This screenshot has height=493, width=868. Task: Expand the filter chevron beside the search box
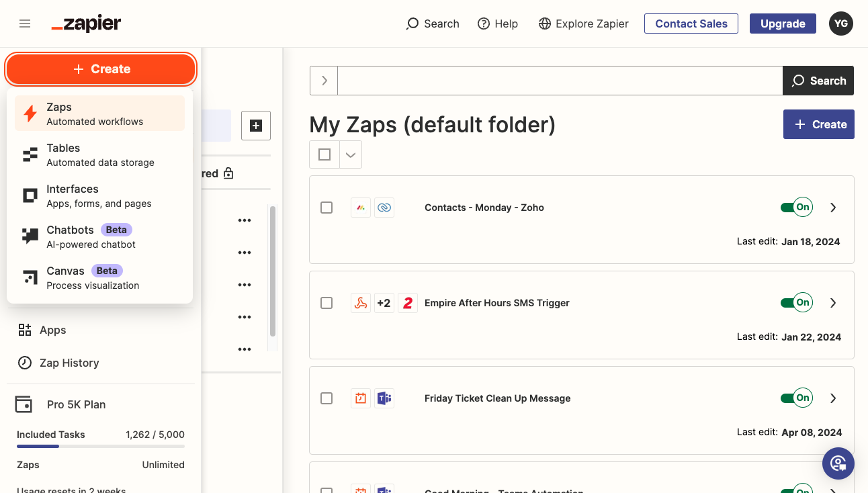click(324, 81)
